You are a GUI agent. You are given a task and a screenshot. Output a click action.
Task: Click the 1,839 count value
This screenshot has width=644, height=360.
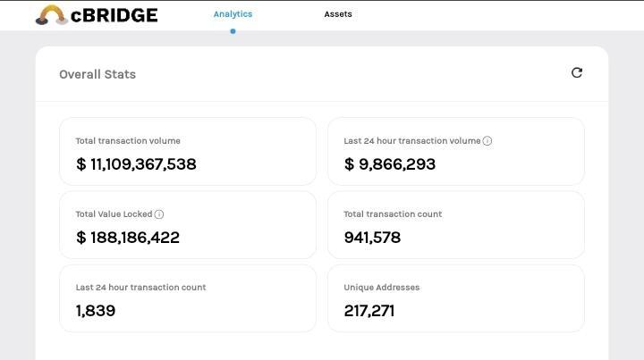[96, 311]
